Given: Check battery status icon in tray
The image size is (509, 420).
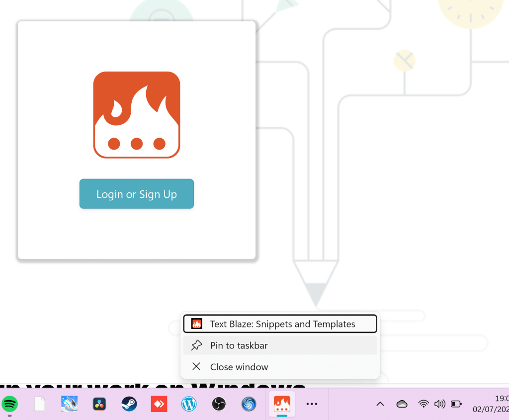Looking at the screenshot, I should [x=456, y=404].
